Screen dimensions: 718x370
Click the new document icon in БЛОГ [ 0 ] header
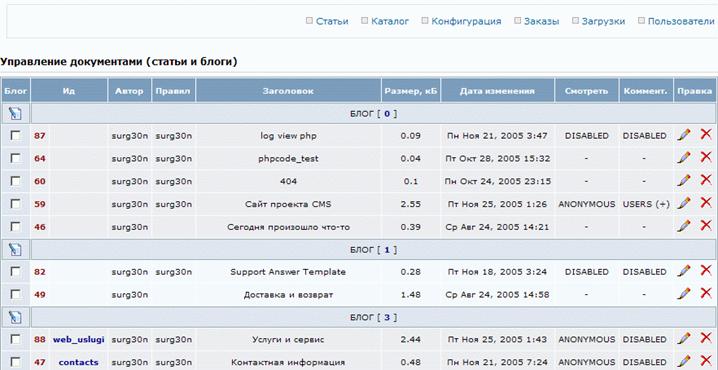click(15, 113)
